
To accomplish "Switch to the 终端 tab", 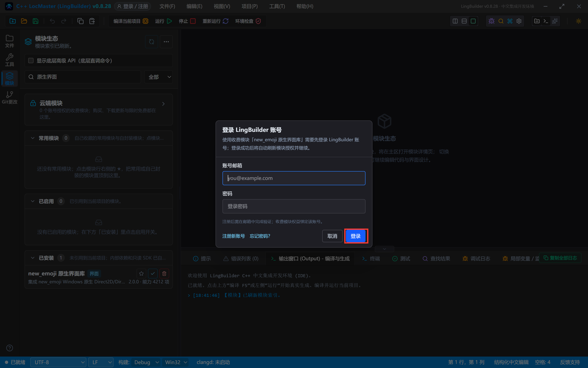I will point(371,258).
